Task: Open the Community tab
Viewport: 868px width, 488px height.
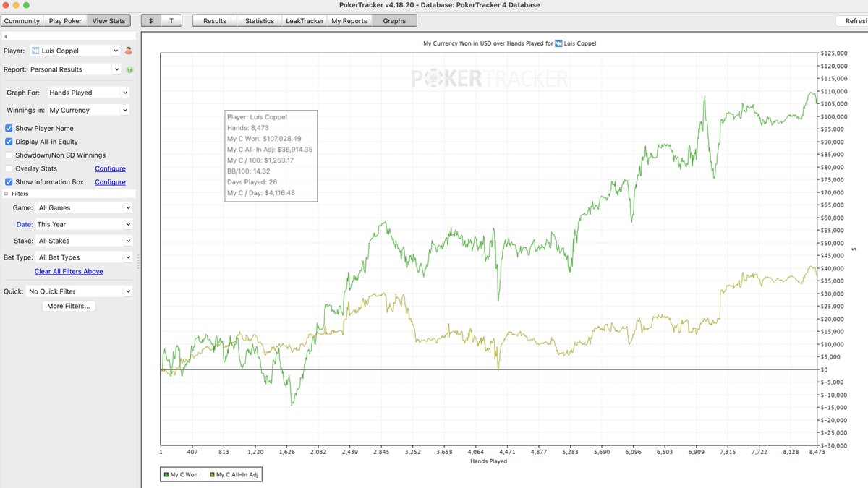Action: click(22, 21)
